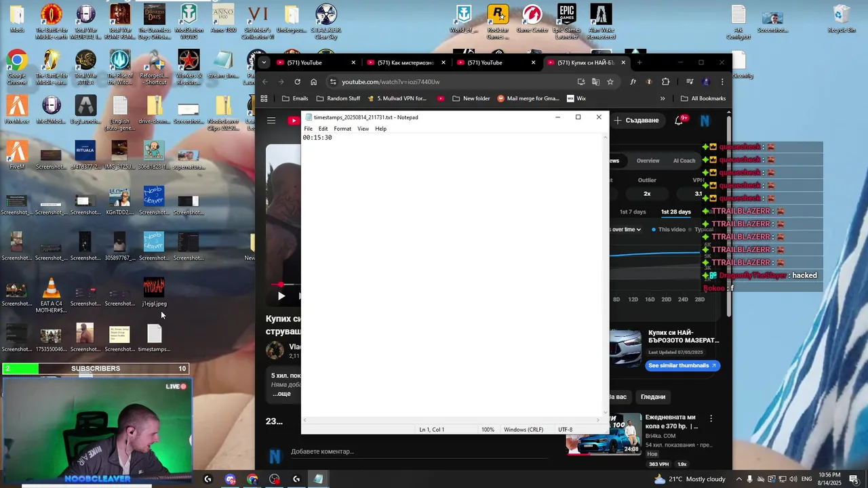Viewport: 868px width, 488px height.
Task: Select the j1ejgl.jpeg file on desktop
Action: (x=154, y=291)
